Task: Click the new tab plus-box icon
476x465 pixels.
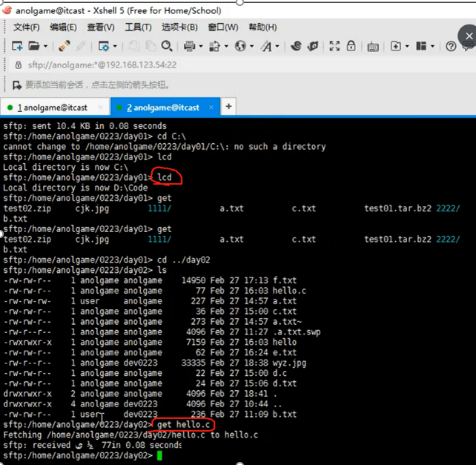Action: [x=395, y=46]
